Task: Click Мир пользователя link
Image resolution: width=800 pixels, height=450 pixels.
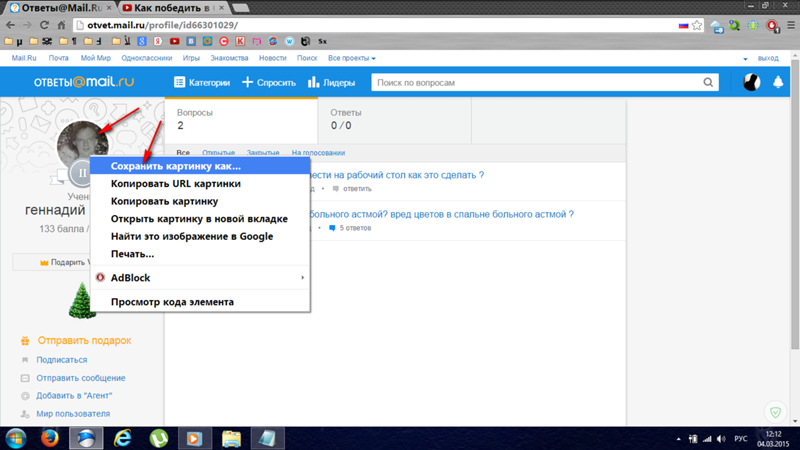Action: (x=73, y=414)
